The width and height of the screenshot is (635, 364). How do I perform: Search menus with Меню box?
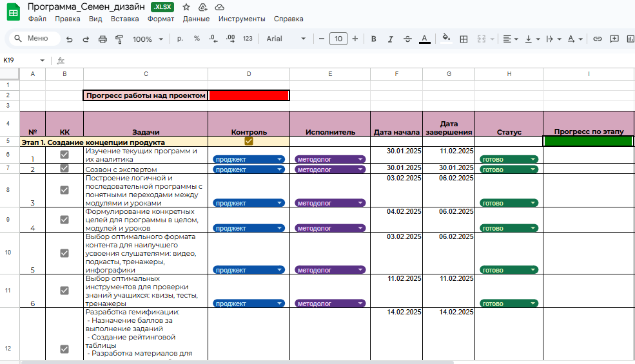(35, 39)
